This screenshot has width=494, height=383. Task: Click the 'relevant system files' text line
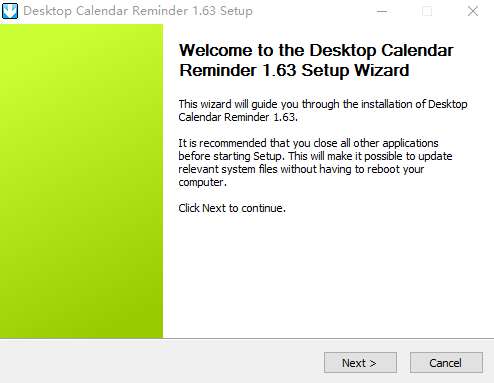tap(301, 169)
